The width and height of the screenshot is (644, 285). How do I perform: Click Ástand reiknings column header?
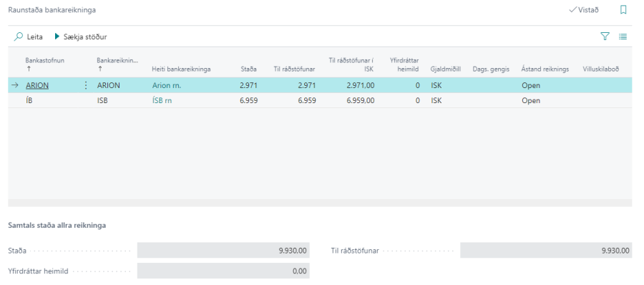[545, 69]
